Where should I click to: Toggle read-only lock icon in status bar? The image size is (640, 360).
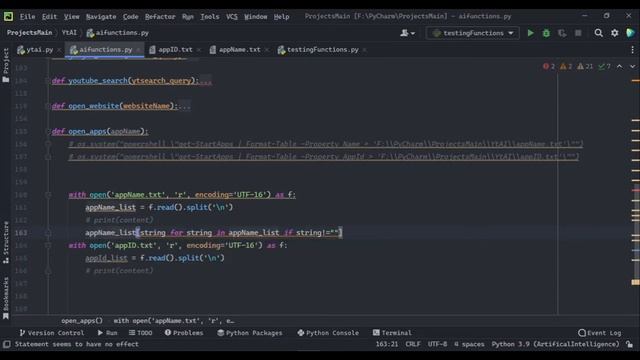630,344
